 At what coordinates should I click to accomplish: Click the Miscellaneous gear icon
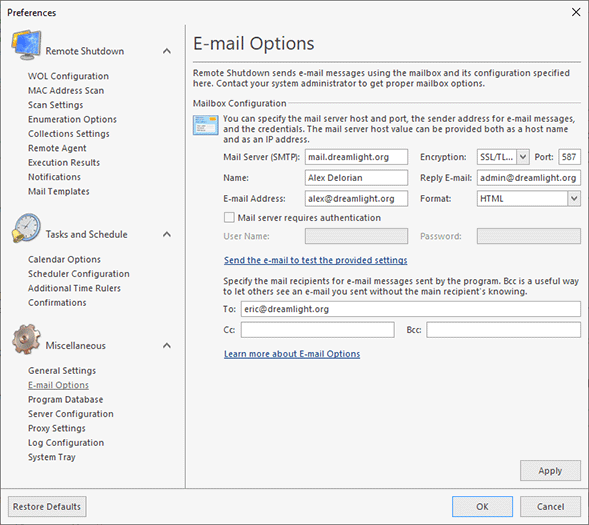pyautogui.click(x=26, y=339)
